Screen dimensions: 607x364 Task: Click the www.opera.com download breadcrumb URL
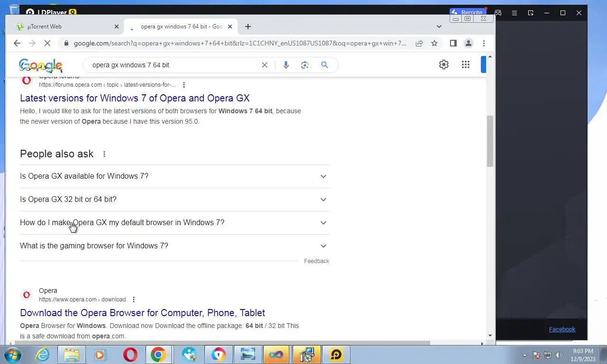pos(83,300)
